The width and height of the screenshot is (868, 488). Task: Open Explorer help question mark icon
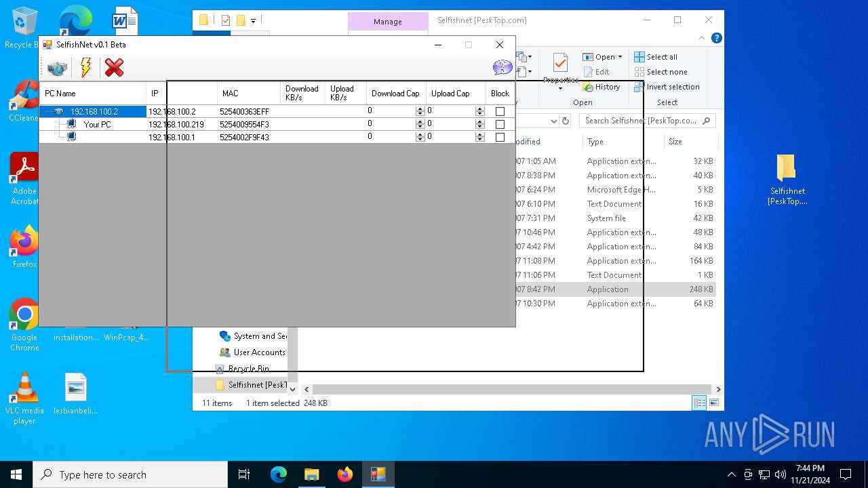(x=716, y=38)
